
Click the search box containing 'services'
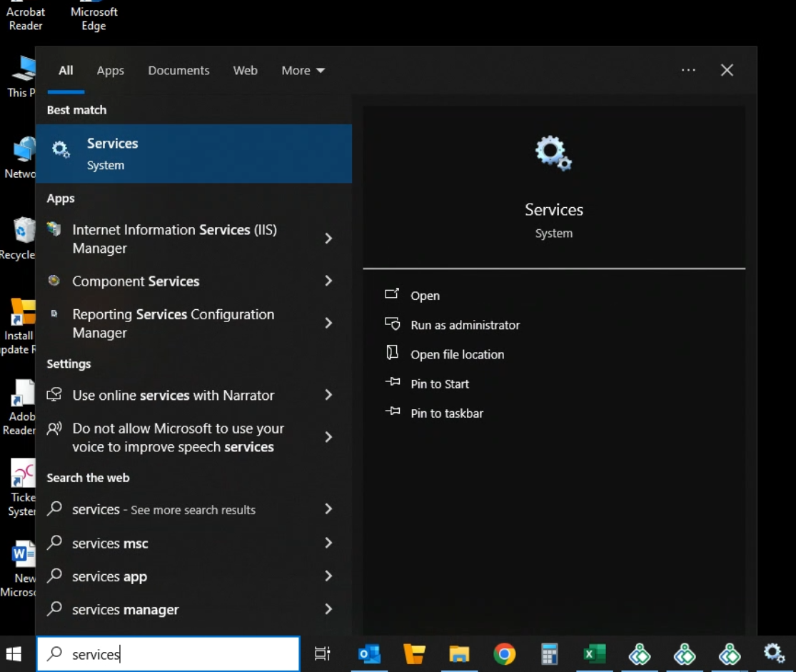click(168, 653)
